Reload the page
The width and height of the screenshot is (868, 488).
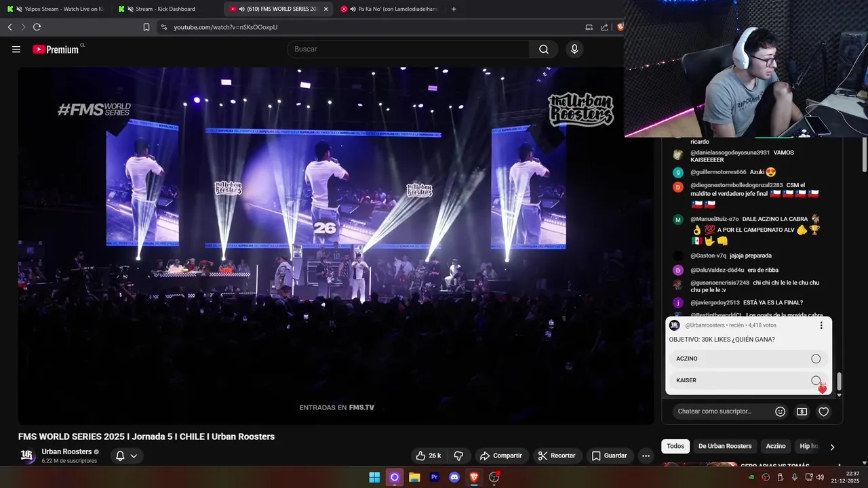click(x=37, y=27)
